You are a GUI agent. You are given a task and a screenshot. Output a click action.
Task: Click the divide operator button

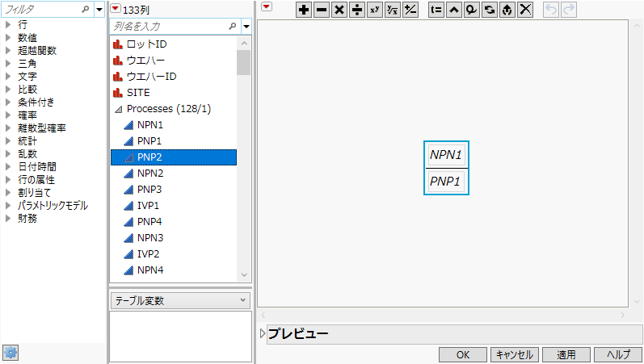point(357,10)
